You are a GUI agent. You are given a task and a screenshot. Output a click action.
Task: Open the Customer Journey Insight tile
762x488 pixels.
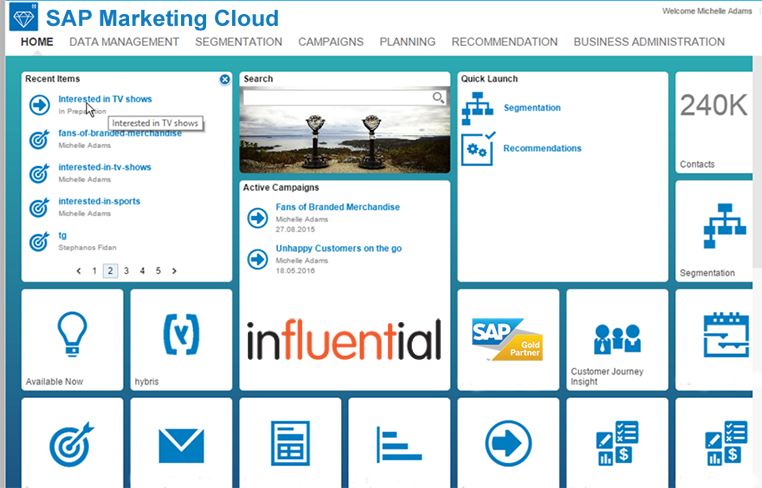[617, 340]
